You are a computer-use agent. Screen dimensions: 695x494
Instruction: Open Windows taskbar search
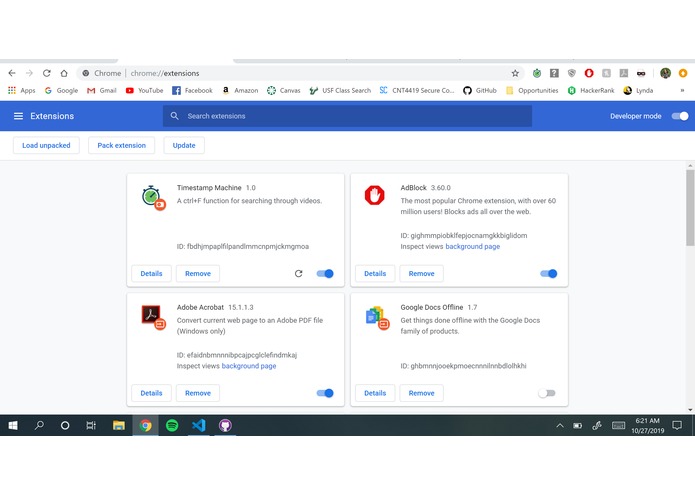tap(39, 425)
